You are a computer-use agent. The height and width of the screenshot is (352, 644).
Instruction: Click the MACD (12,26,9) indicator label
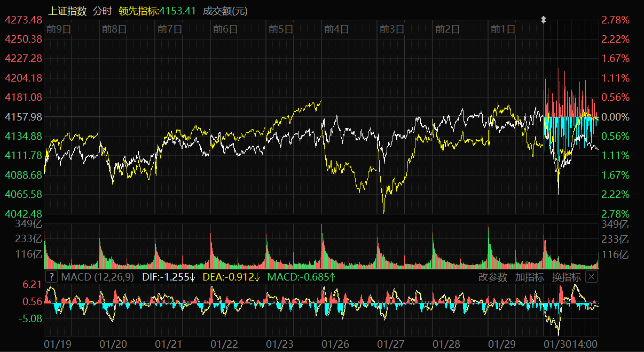click(98, 277)
